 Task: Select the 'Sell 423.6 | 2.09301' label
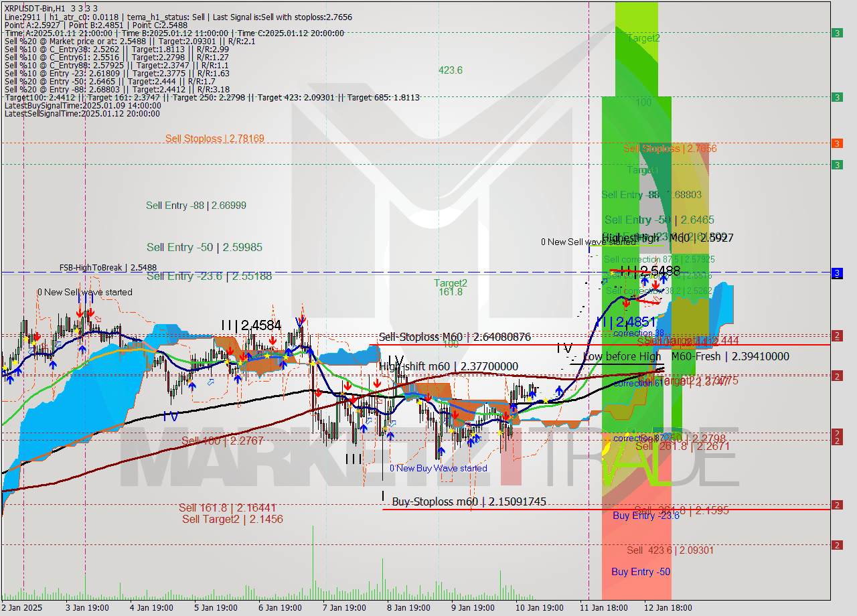point(670,550)
